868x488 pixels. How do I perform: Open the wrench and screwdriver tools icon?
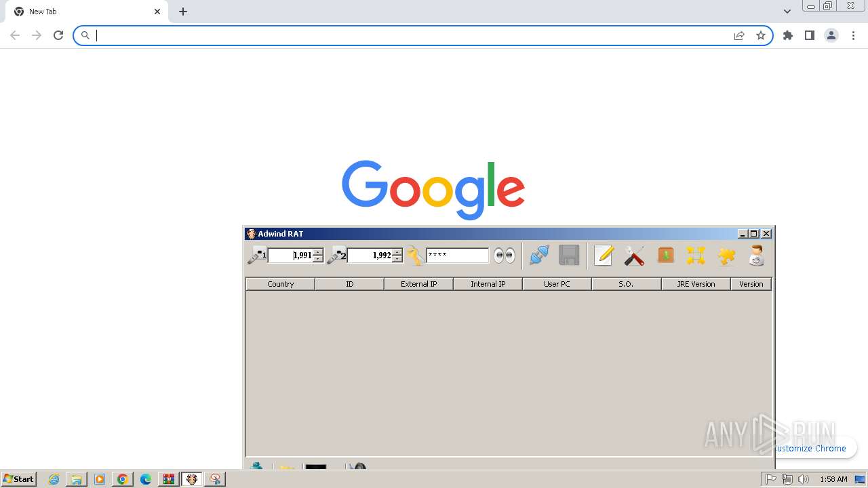(x=634, y=256)
